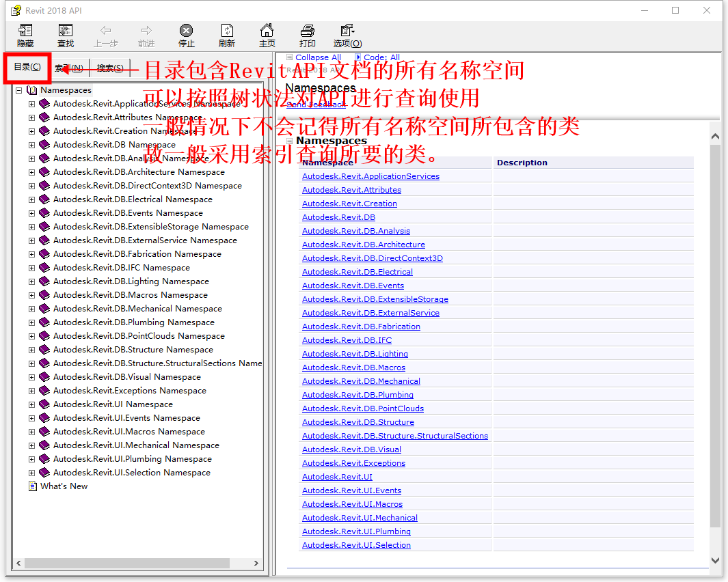728x582 pixels.
Task: Click book icon of Autodesk.Revit.DB.Plumbing Namespace
Action: [x=44, y=322]
